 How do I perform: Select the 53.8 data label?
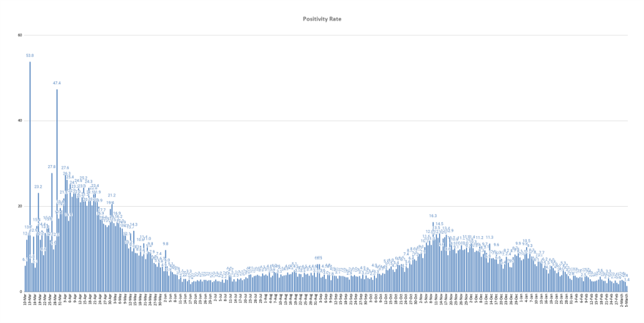pos(30,56)
